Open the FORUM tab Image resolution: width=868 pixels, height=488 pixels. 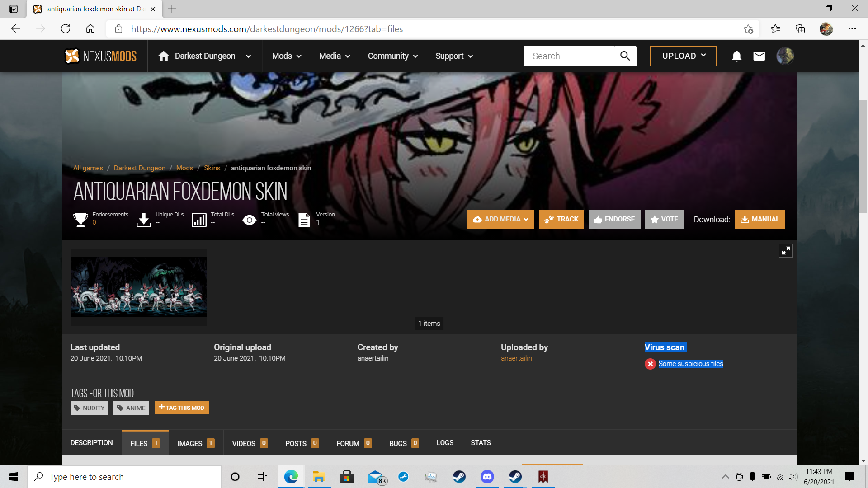point(354,443)
